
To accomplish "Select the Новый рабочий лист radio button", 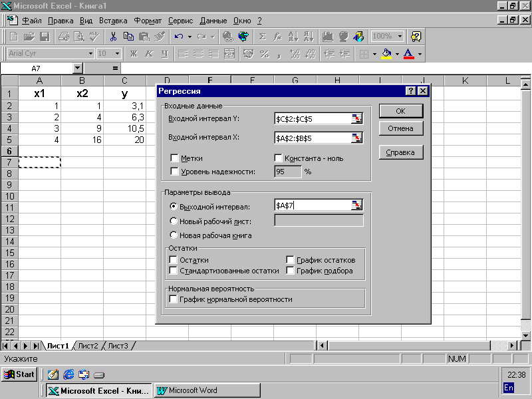I will (x=174, y=221).
